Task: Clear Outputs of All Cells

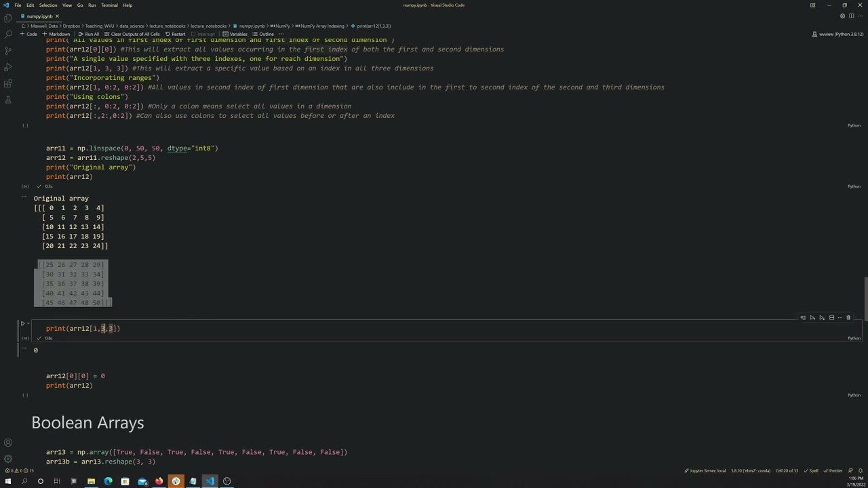Action: 132,34
